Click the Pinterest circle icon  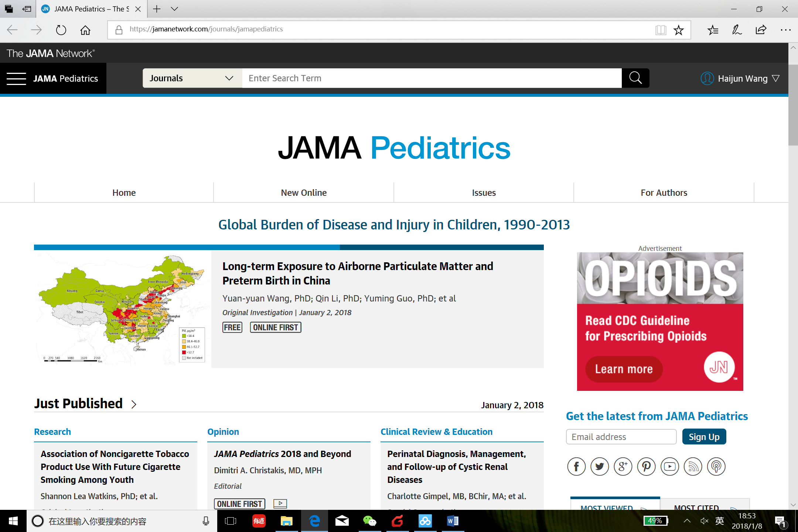point(646,467)
